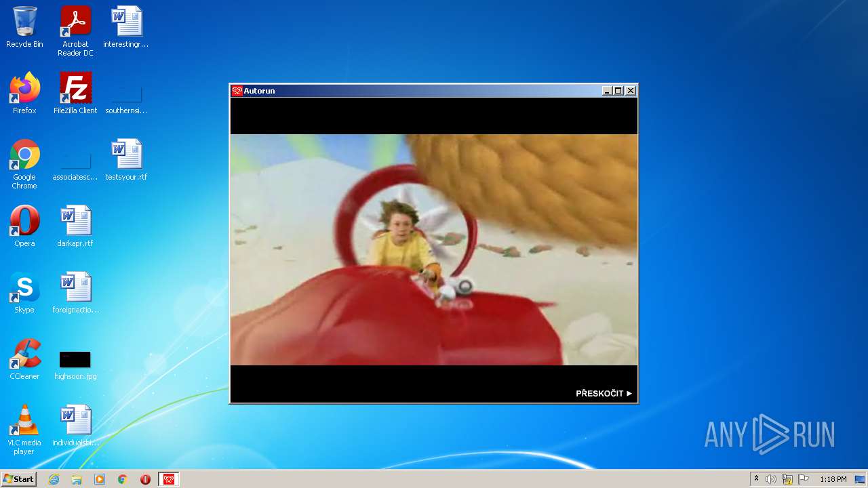Image resolution: width=868 pixels, height=488 pixels.
Task: Skip the intro with PŘESKOČIT
Action: 604,393
